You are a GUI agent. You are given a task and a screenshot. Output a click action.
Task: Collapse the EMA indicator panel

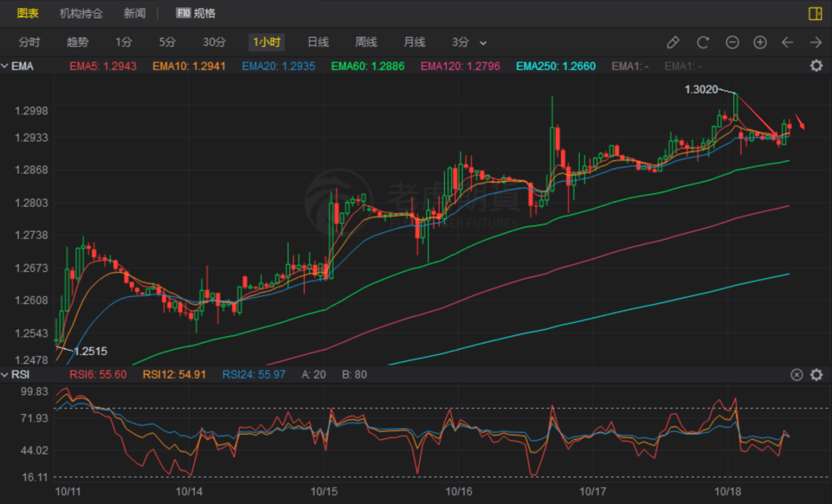click(5, 66)
